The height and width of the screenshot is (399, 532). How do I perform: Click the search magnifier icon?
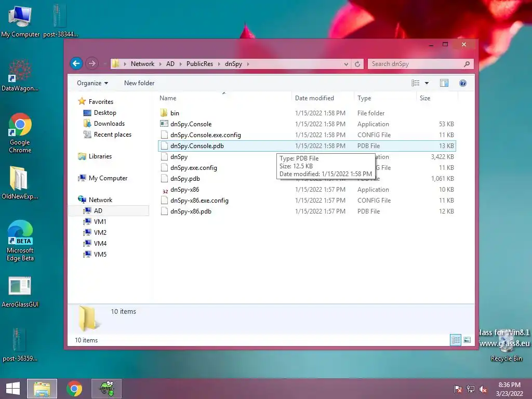coord(467,64)
